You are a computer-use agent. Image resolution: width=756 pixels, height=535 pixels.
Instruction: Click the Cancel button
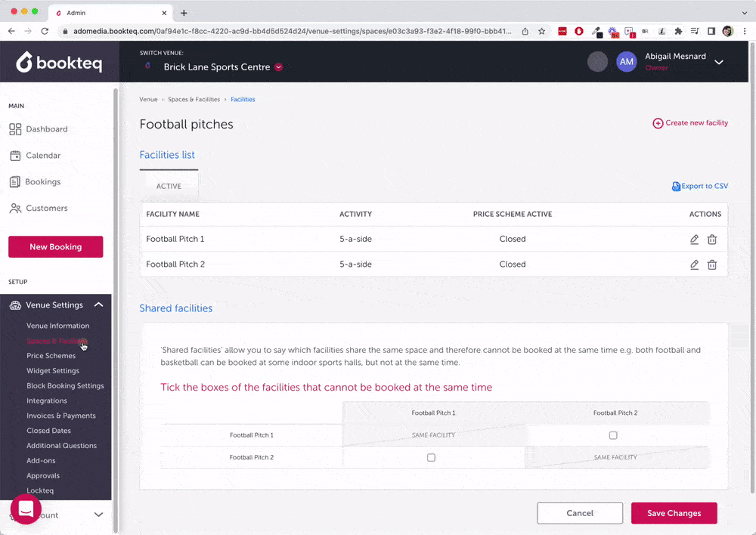pyautogui.click(x=580, y=513)
